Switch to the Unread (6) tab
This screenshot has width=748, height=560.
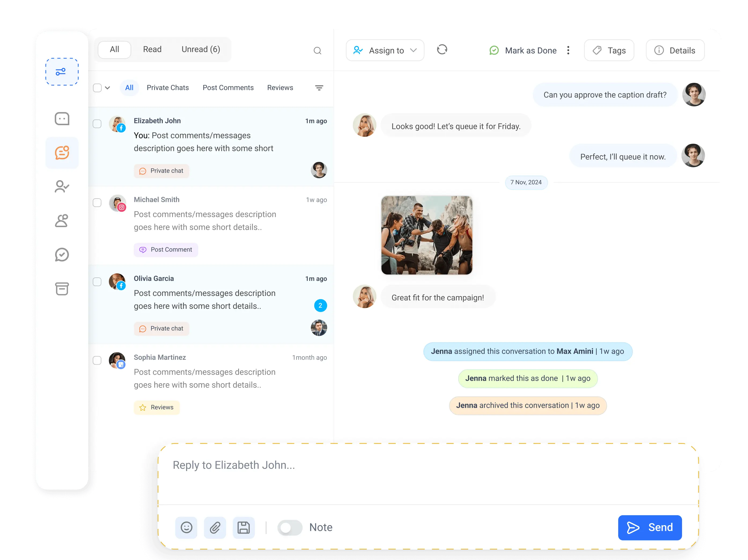201,49
